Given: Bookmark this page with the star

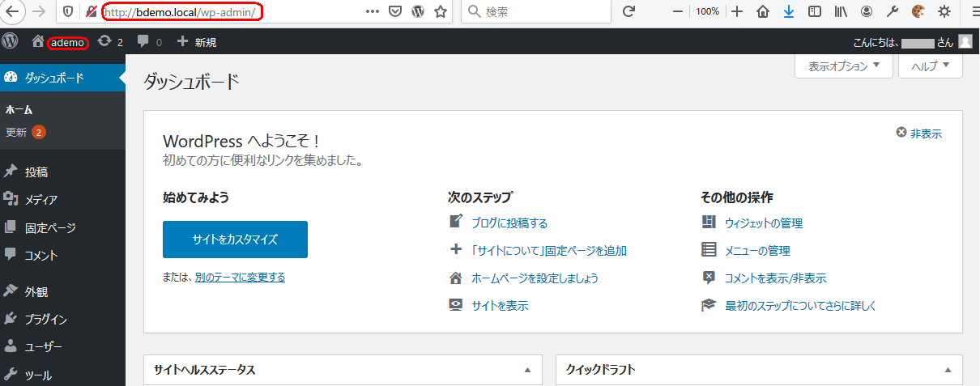Looking at the screenshot, I should (441, 12).
